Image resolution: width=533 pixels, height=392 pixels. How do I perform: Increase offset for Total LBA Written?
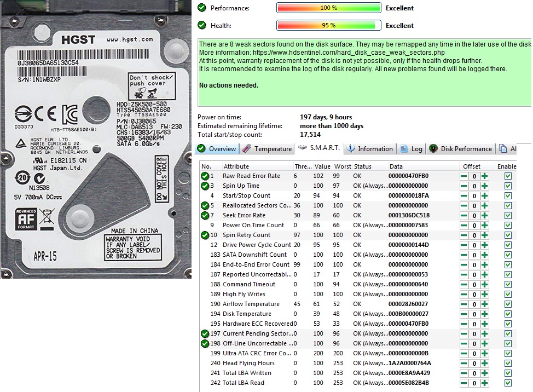484,373
